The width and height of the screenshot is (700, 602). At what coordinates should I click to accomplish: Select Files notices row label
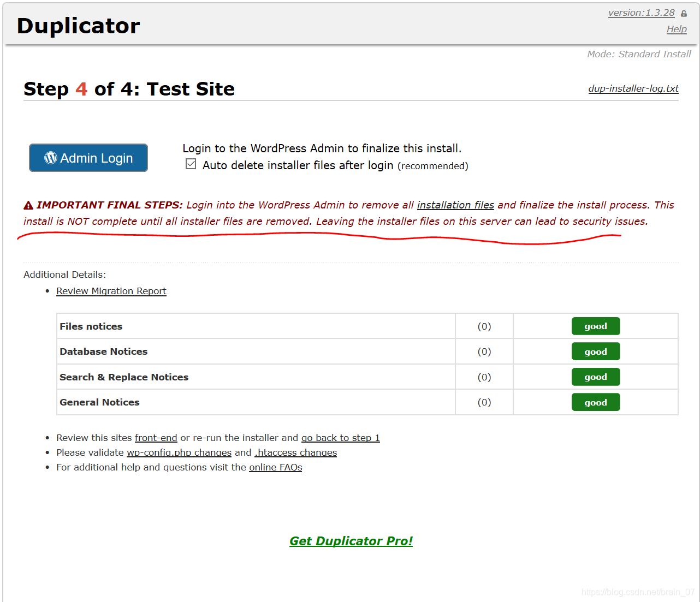pos(91,326)
